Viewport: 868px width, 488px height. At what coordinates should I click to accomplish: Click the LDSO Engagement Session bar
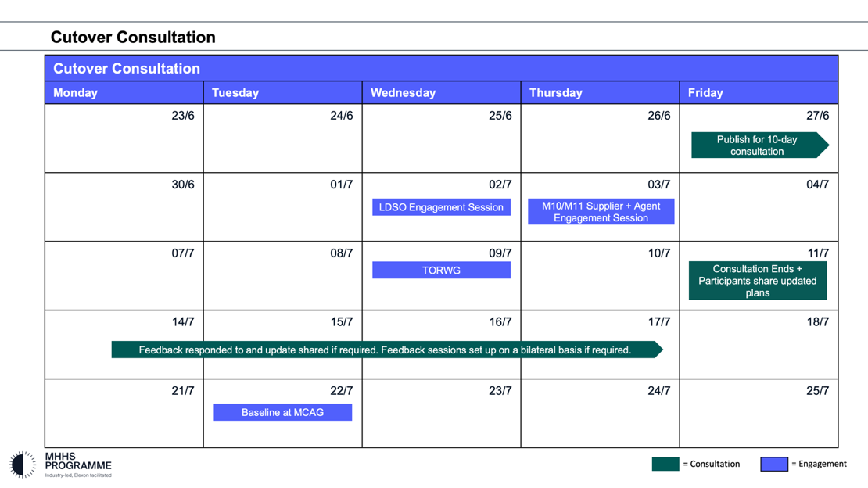coord(441,207)
